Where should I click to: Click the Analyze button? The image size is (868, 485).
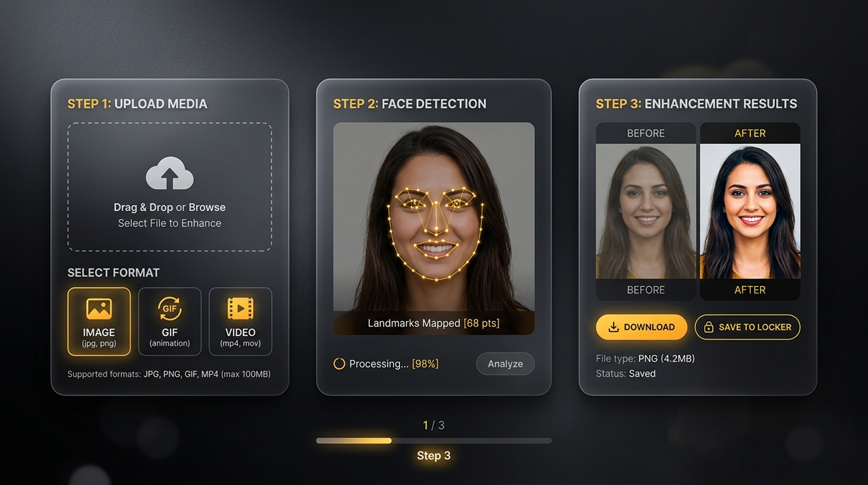coord(505,364)
